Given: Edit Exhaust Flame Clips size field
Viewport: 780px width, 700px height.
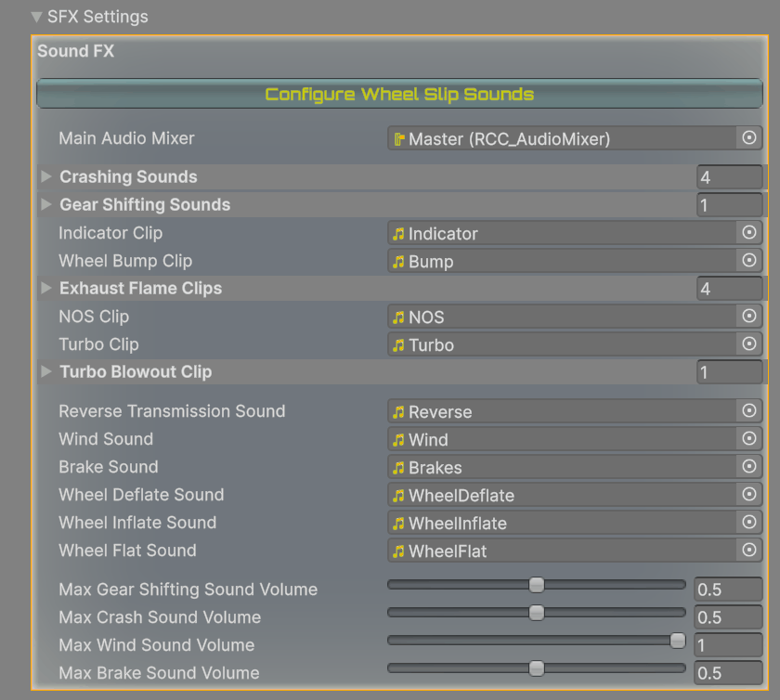Looking at the screenshot, I should point(729,289).
